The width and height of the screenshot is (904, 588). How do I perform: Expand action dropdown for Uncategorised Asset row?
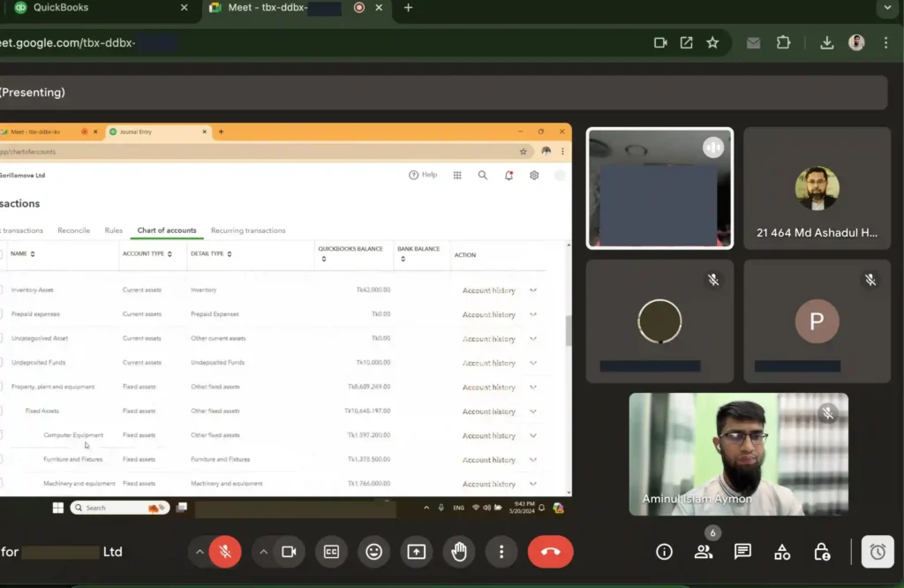pos(533,339)
